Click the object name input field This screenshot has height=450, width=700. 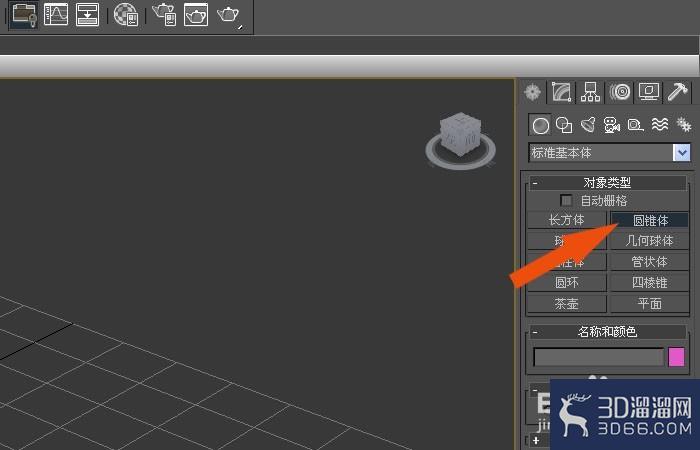599,357
